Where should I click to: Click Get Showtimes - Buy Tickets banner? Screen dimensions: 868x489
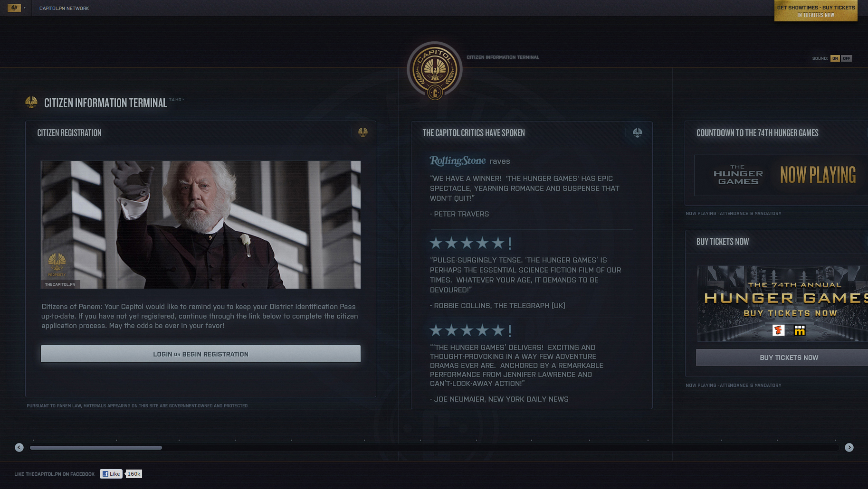[x=816, y=10]
